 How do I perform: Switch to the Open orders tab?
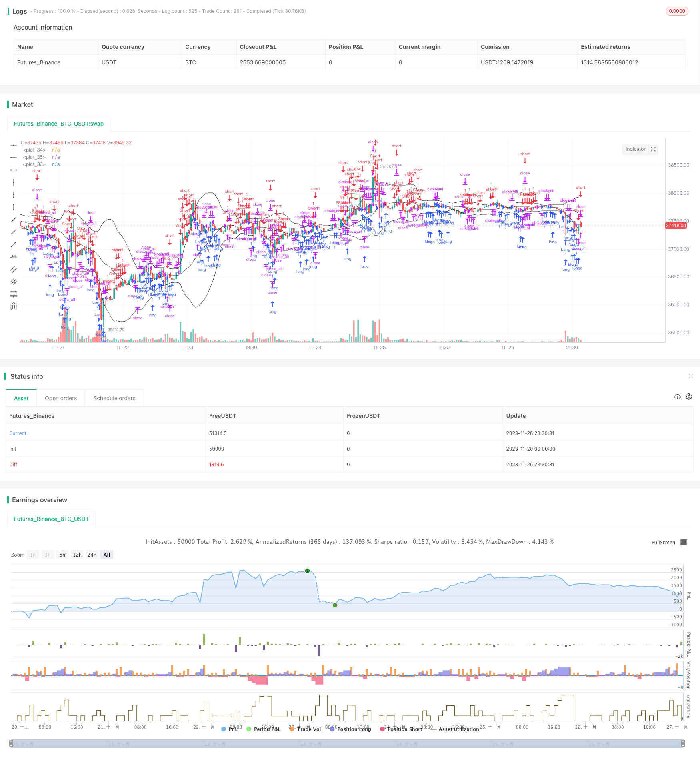click(61, 398)
